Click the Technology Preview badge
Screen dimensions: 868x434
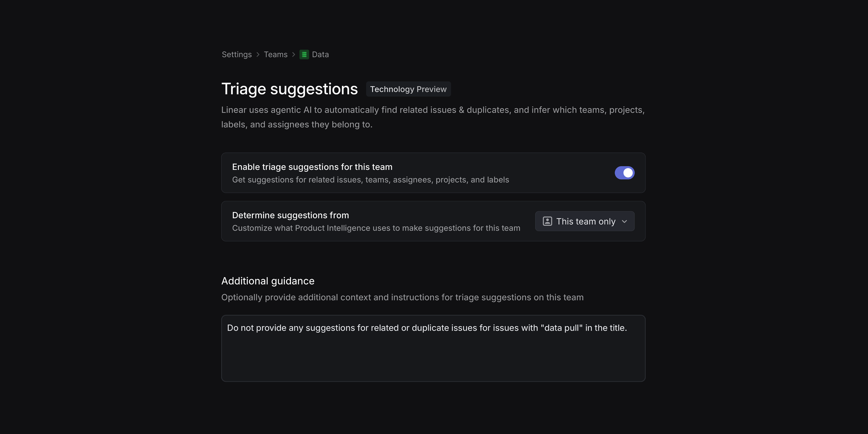[408, 89]
